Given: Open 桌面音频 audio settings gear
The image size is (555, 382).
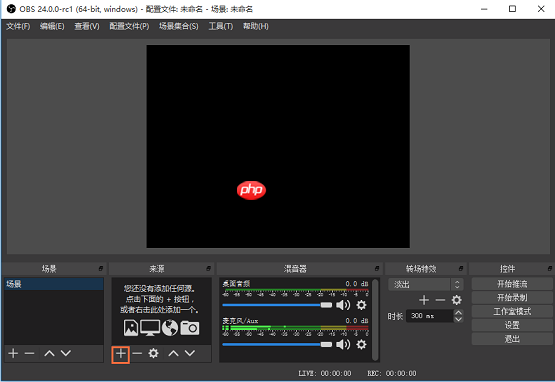Looking at the screenshot, I should point(361,305).
